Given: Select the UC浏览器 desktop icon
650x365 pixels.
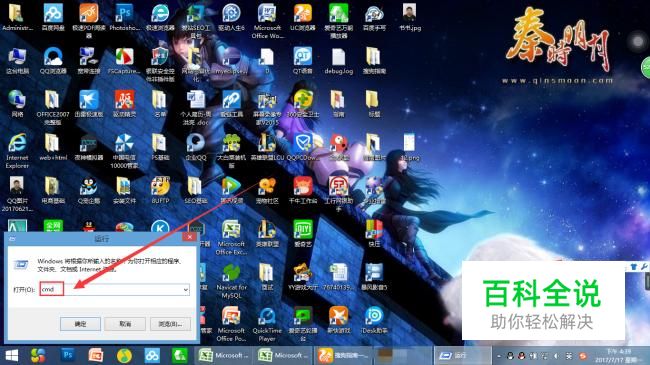Looking at the screenshot, I should pos(303,18).
